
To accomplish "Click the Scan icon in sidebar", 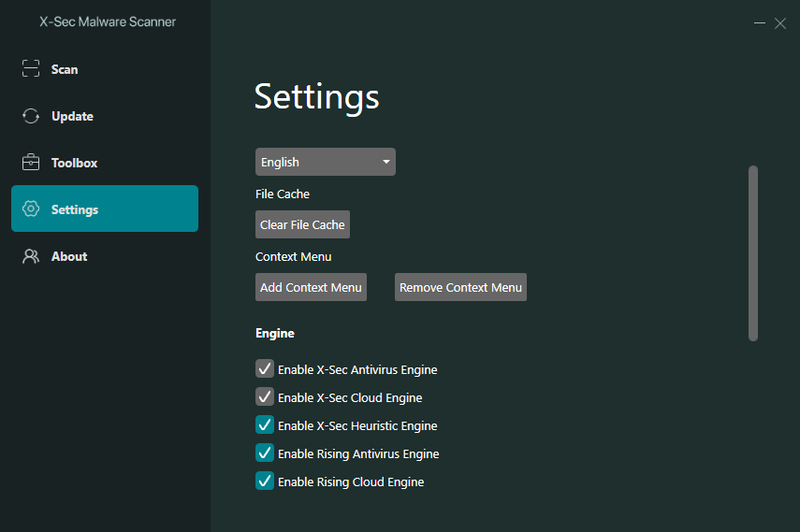I will click(x=31, y=69).
